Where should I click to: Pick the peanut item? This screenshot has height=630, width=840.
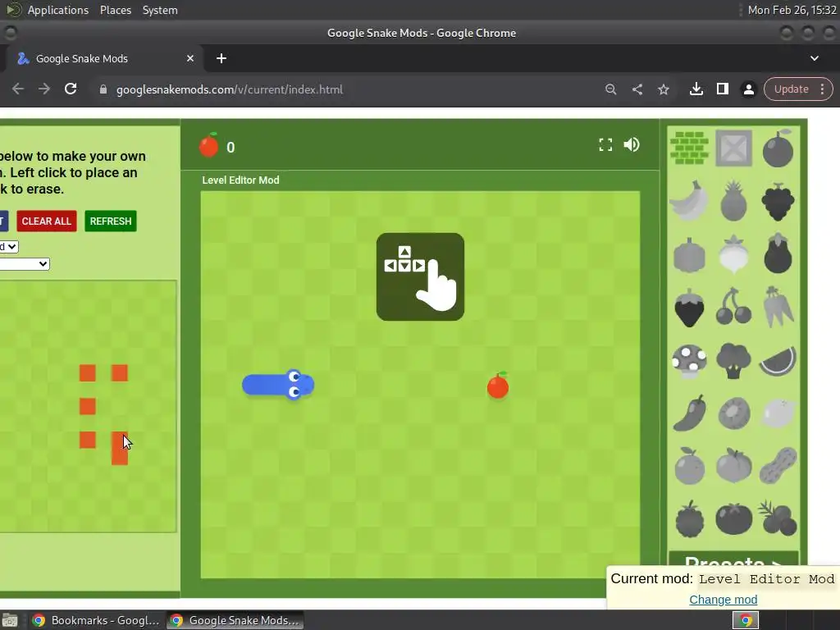point(778,466)
